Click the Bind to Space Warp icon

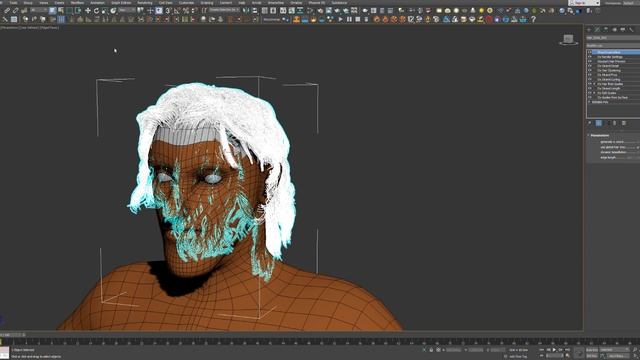tap(24, 10)
